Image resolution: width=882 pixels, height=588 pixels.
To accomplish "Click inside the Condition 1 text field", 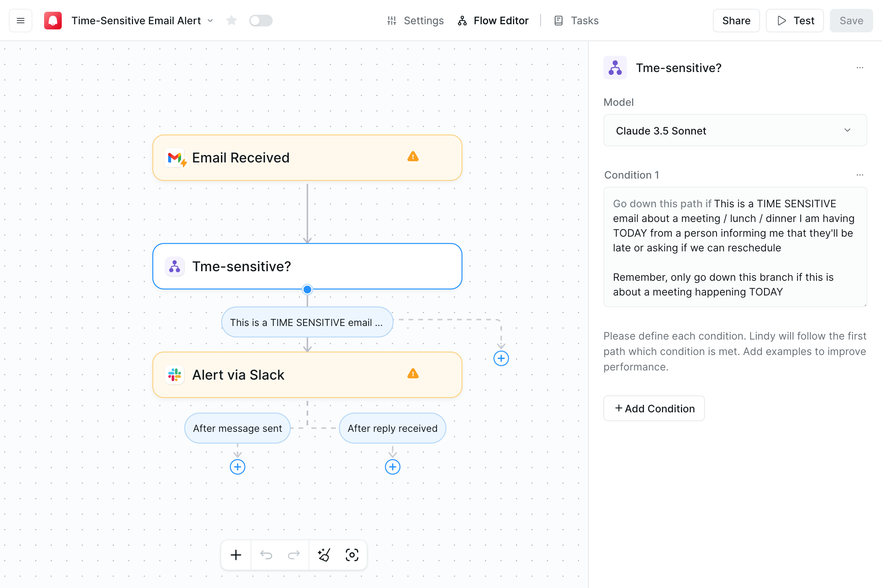I will point(734,247).
